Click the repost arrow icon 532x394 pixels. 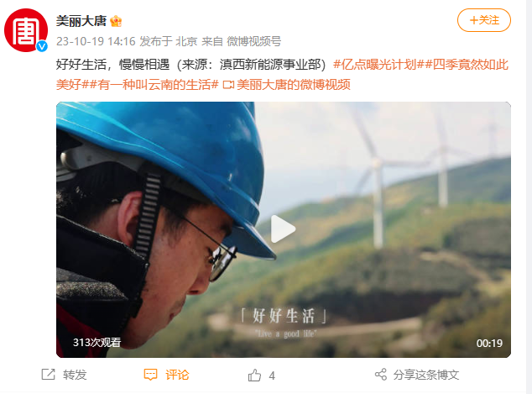point(48,375)
